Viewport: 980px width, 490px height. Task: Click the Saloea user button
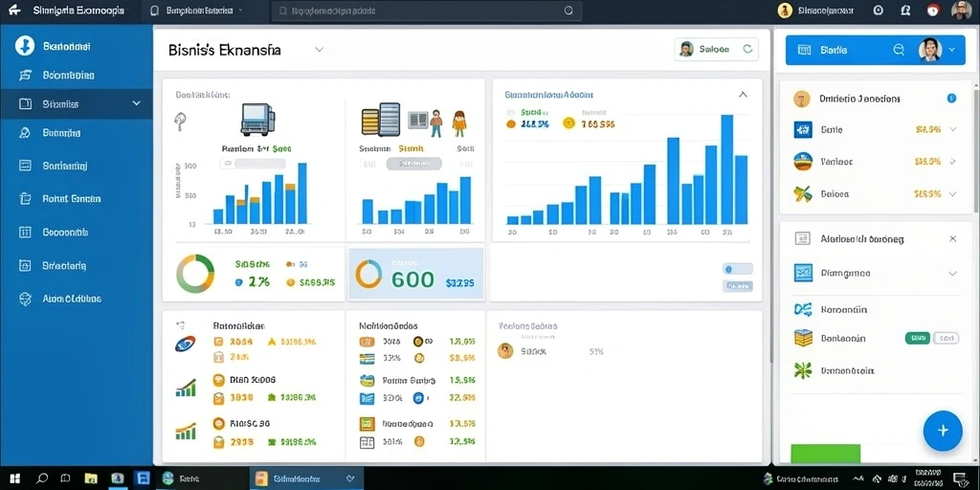[x=716, y=50]
